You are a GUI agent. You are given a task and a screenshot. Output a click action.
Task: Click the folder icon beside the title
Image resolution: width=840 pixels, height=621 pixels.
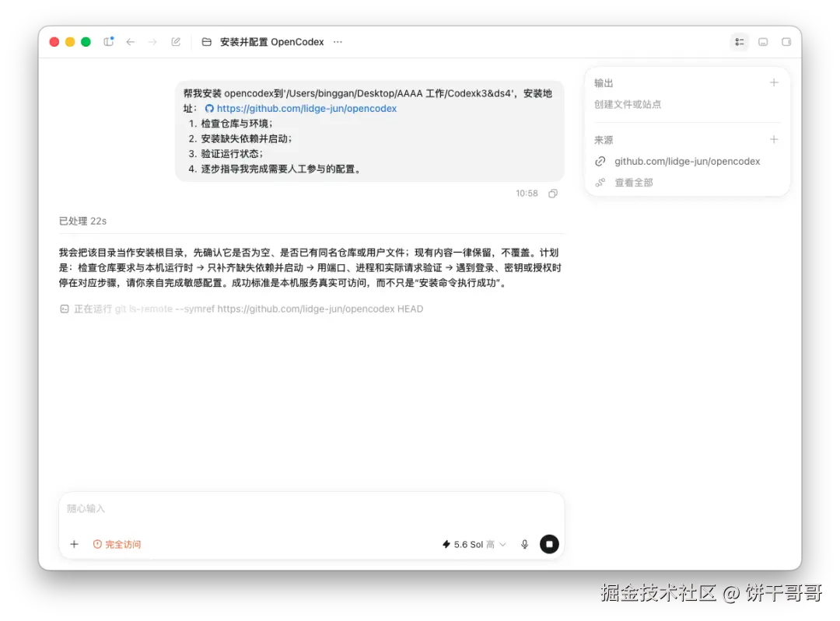tap(206, 42)
